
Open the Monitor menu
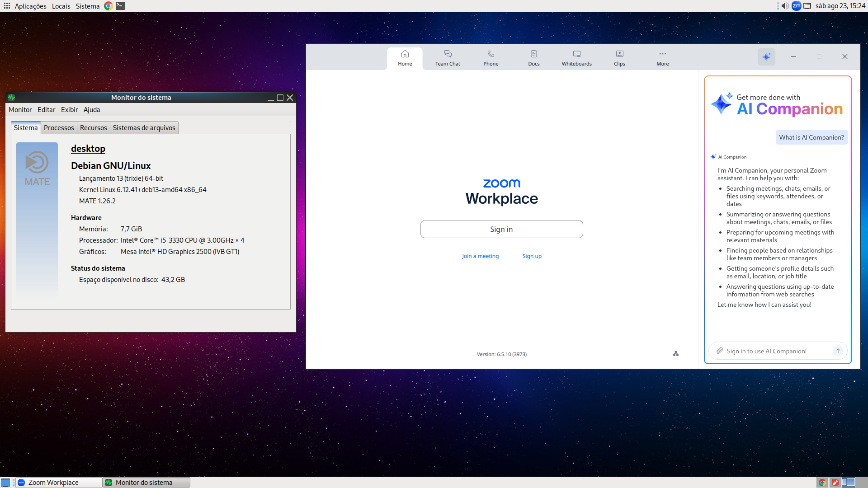(20, 110)
